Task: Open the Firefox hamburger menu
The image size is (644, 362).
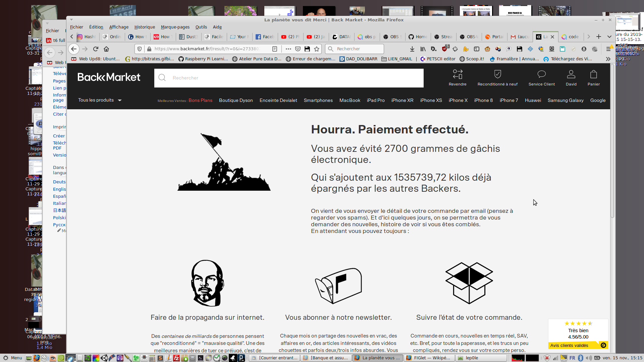Action: (608, 49)
